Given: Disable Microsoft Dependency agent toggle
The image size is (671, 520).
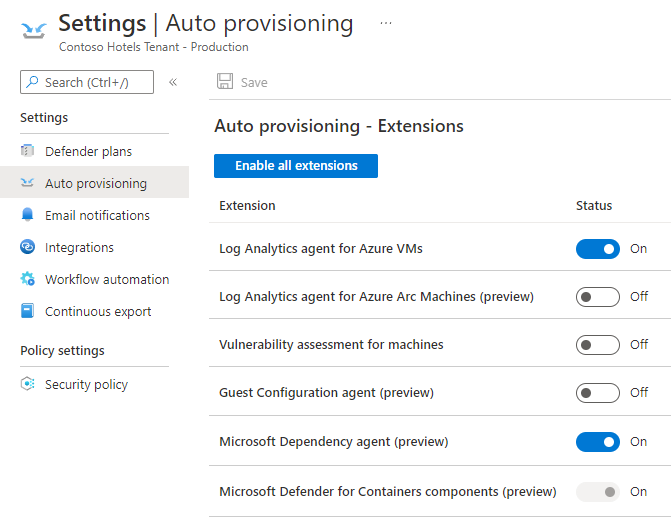Looking at the screenshot, I should coord(597,442).
